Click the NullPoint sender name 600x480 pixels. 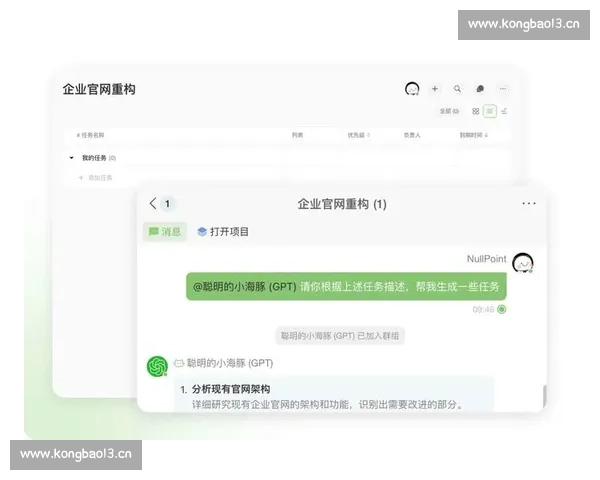click(x=486, y=259)
